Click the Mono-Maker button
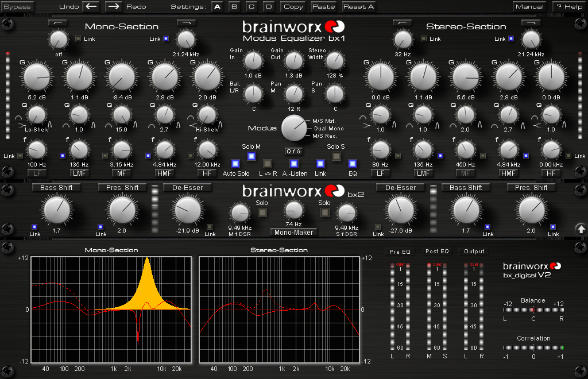588x379 pixels. pyautogui.click(x=293, y=232)
